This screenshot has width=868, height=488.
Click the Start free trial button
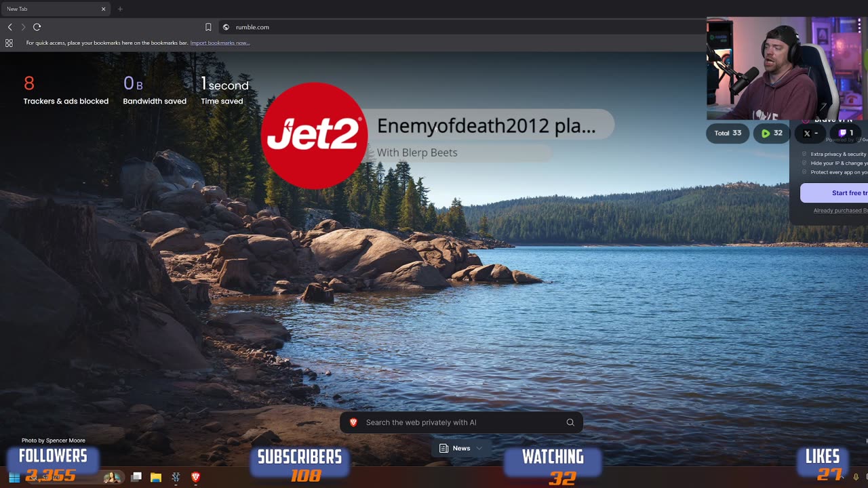click(x=834, y=193)
